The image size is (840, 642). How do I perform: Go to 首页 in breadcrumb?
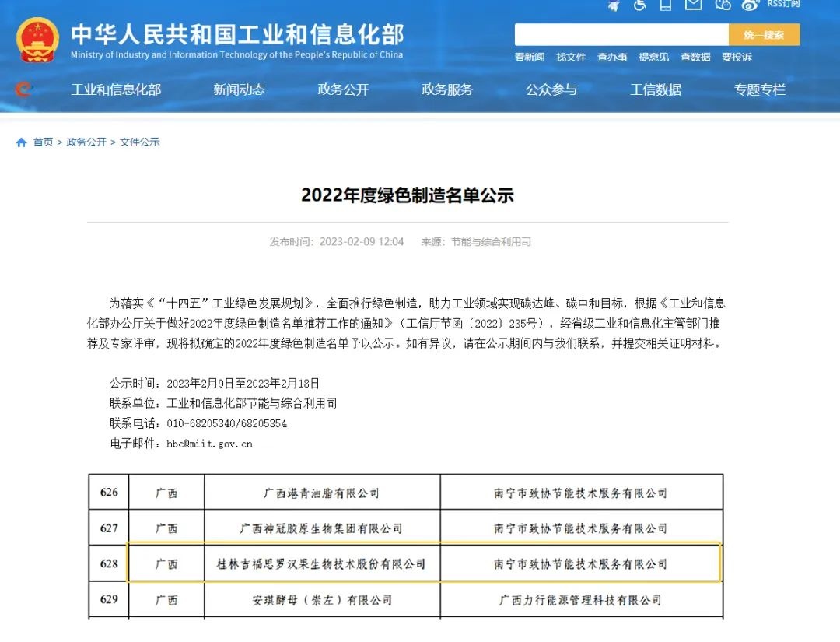43,142
